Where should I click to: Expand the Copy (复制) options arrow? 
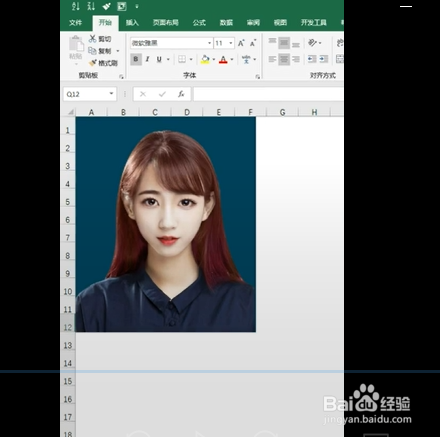[118, 51]
